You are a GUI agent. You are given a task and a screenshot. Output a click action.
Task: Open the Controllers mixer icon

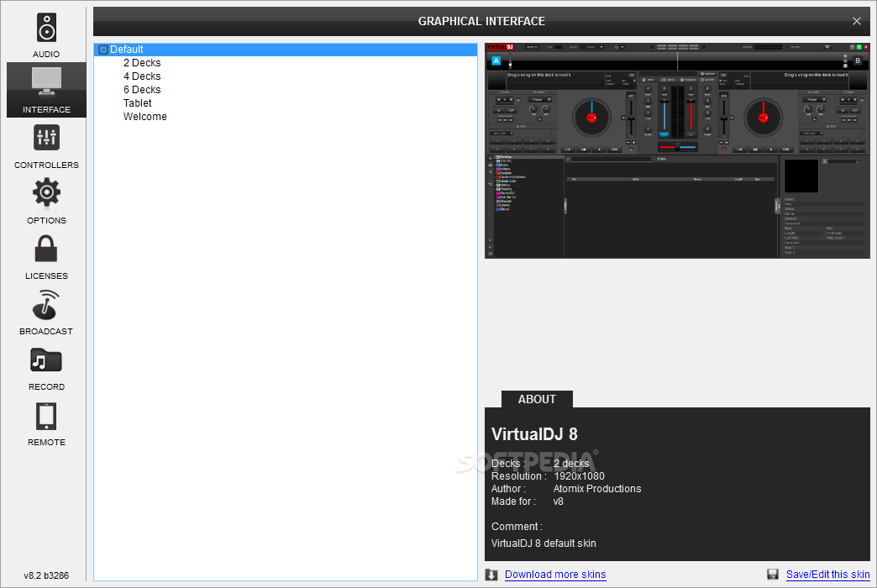[x=46, y=137]
